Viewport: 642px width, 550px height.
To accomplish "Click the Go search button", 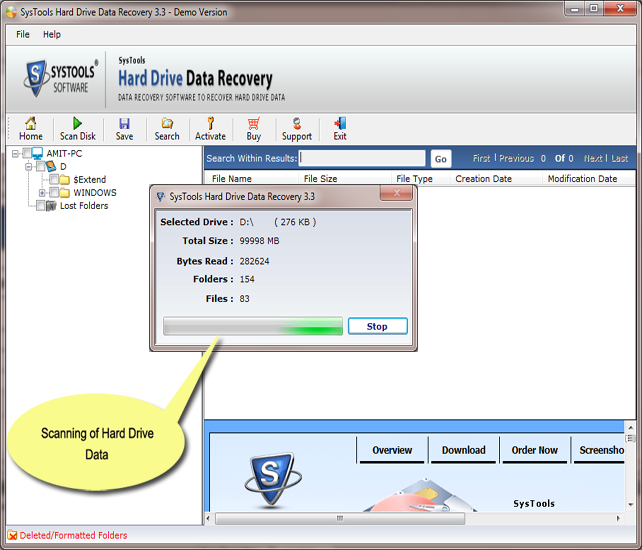I will [x=441, y=159].
